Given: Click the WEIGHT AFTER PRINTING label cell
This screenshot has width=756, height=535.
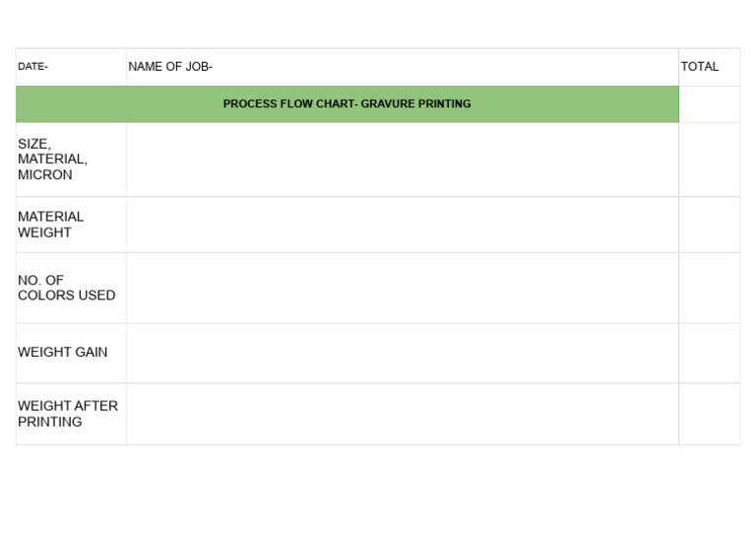Looking at the screenshot, I should (x=71, y=414).
